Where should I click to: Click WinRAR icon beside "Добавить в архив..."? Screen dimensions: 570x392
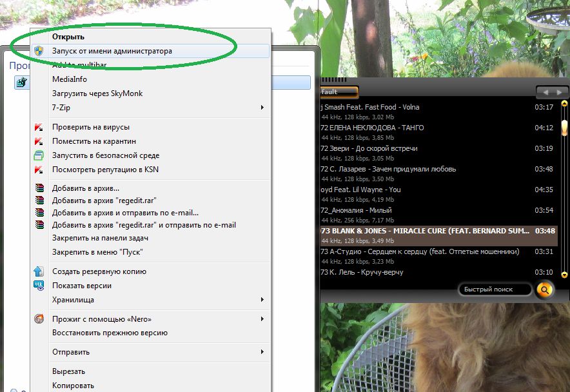(x=39, y=188)
